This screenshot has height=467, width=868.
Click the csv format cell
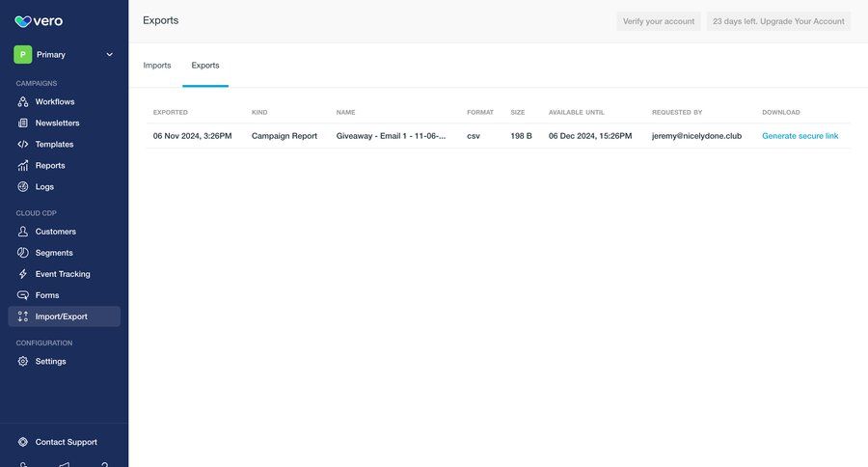474,136
